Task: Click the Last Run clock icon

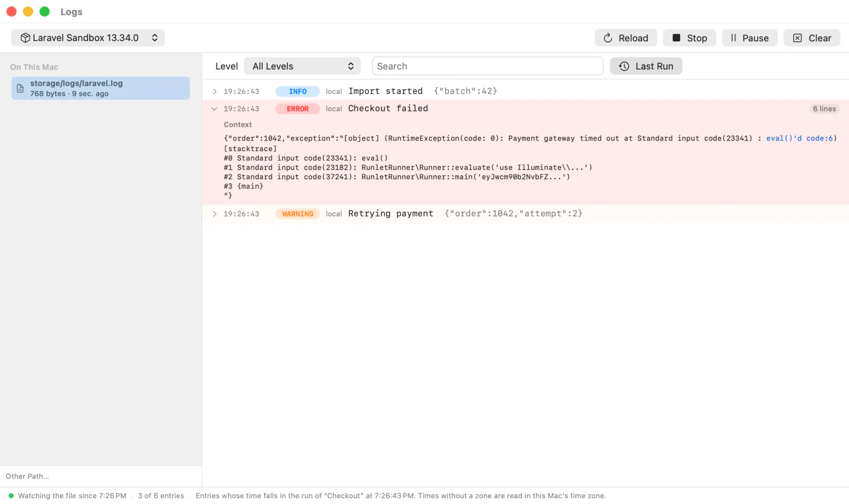Action: click(x=624, y=66)
